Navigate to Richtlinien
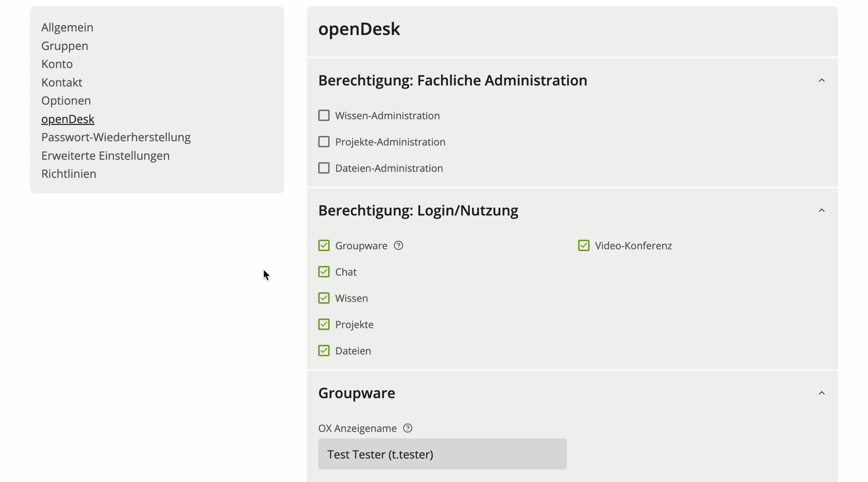Image resolution: width=868 pixels, height=482 pixels. (x=69, y=174)
